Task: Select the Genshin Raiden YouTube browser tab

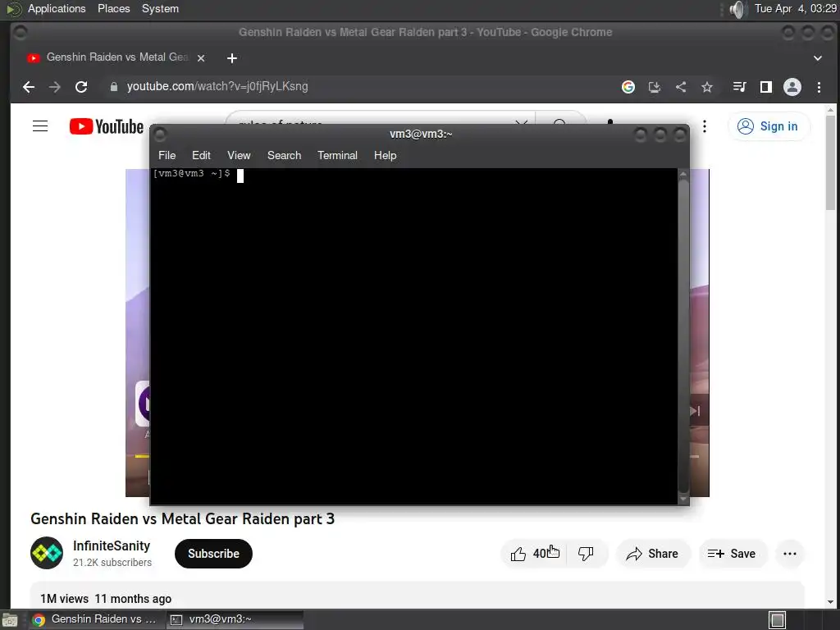Action: (116, 57)
